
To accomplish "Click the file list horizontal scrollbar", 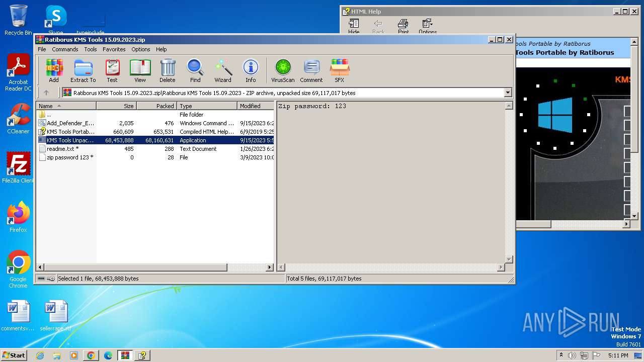I will point(136,267).
